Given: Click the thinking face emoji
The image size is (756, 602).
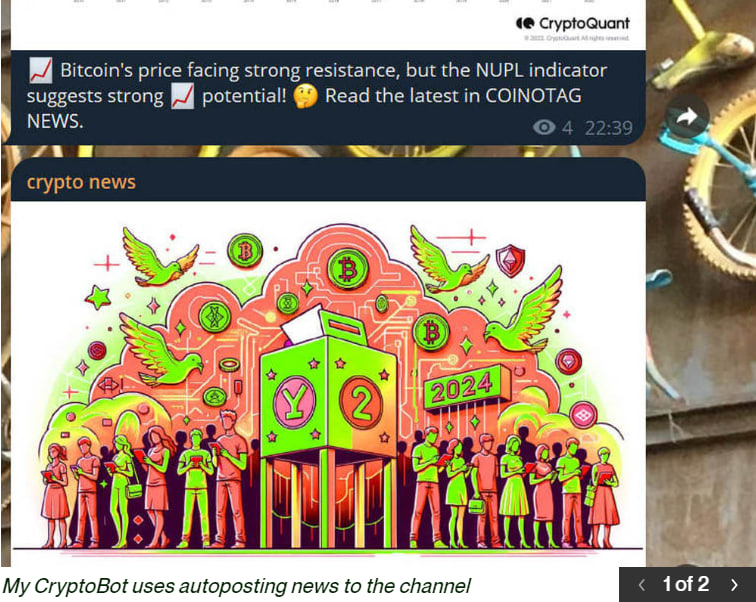Looking at the screenshot, I should coord(306,95).
